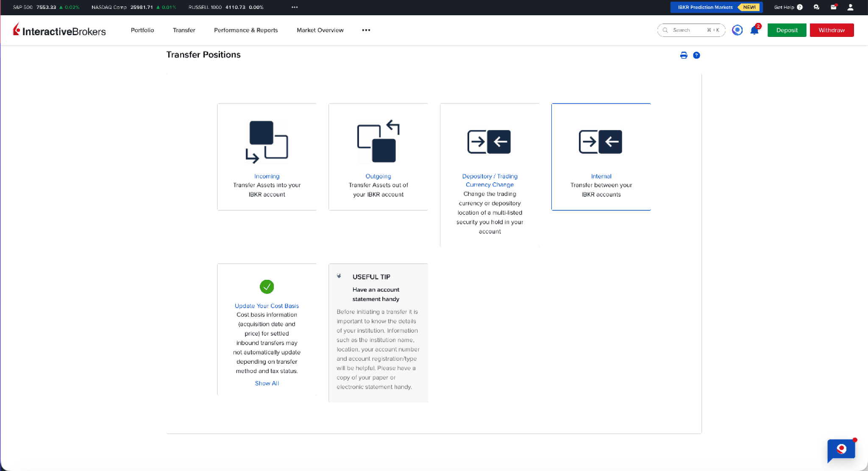Launch the blue circular assistant icon
The width and height of the screenshot is (868, 471).
click(737, 30)
